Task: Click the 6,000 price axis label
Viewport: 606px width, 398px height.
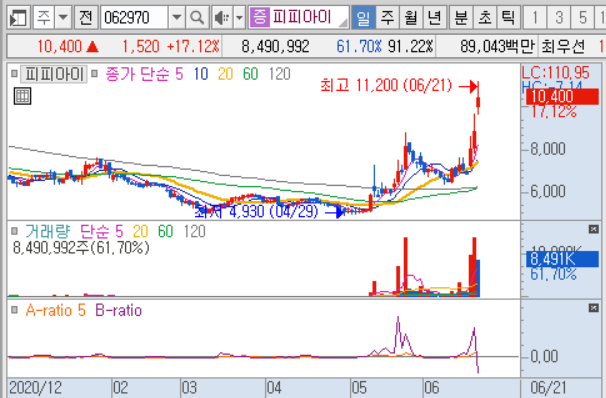Action: click(547, 191)
